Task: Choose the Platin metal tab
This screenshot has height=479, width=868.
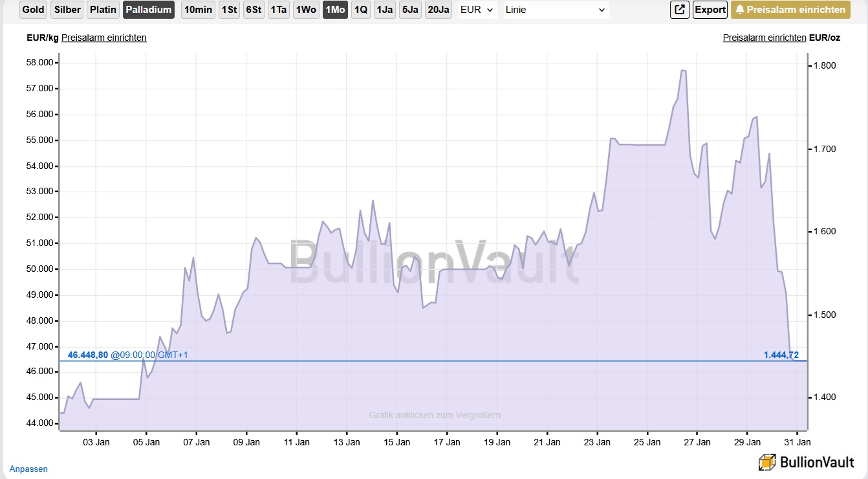Action: tap(103, 10)
